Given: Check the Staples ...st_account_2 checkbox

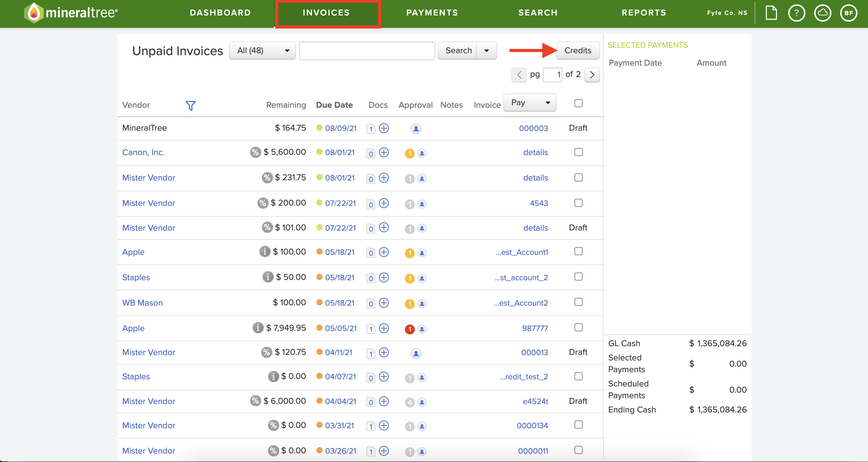Looking at the screenshot, I should 579,276.
